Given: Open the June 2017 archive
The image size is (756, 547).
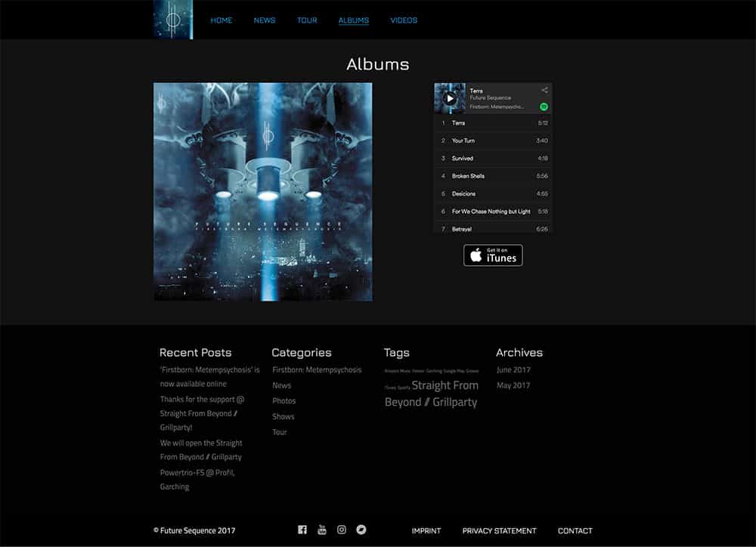Looking at the screenshot, I should (513, 369).
